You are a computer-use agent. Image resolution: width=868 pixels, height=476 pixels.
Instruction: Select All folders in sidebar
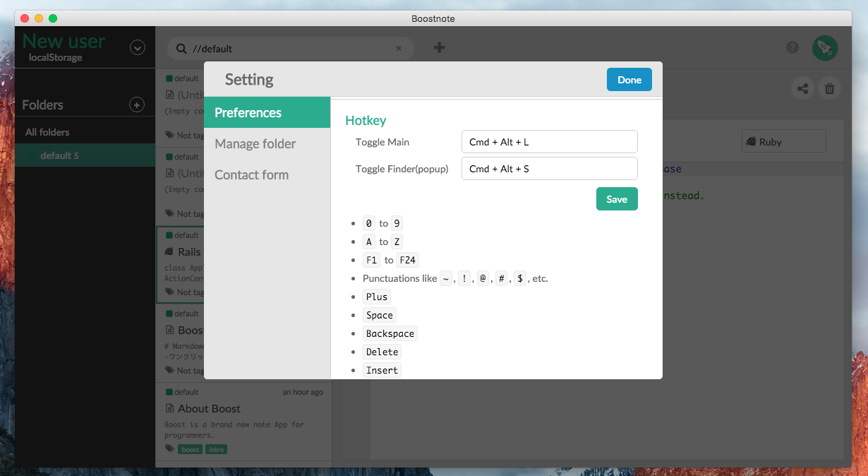(85, 132)
